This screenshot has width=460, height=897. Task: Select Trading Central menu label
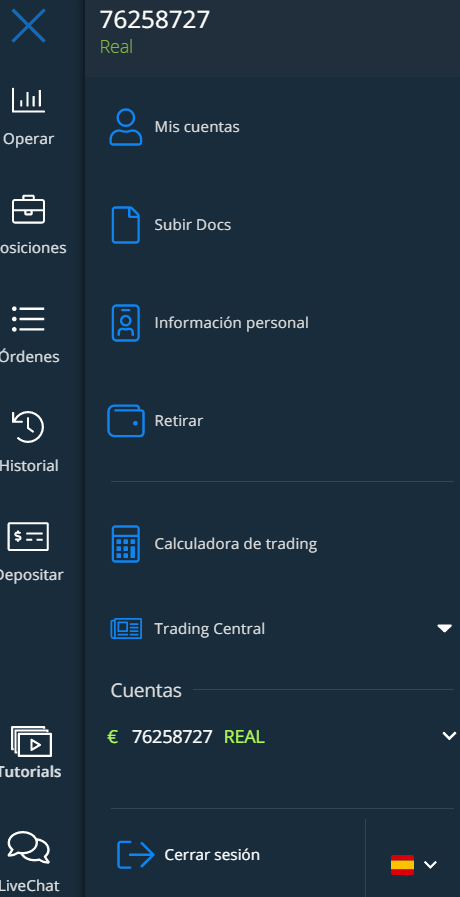pyautogui.click(x=209, y=629)
